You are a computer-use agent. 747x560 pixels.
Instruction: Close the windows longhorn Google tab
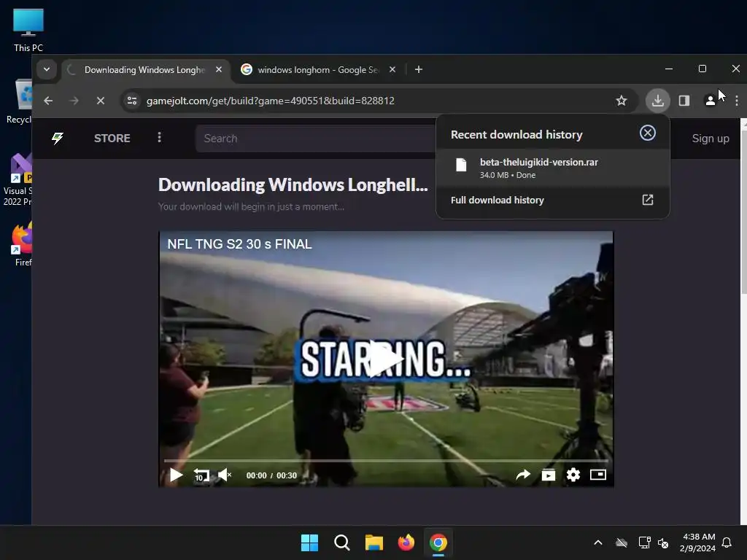pyautogui.click(x=392, y=69)
